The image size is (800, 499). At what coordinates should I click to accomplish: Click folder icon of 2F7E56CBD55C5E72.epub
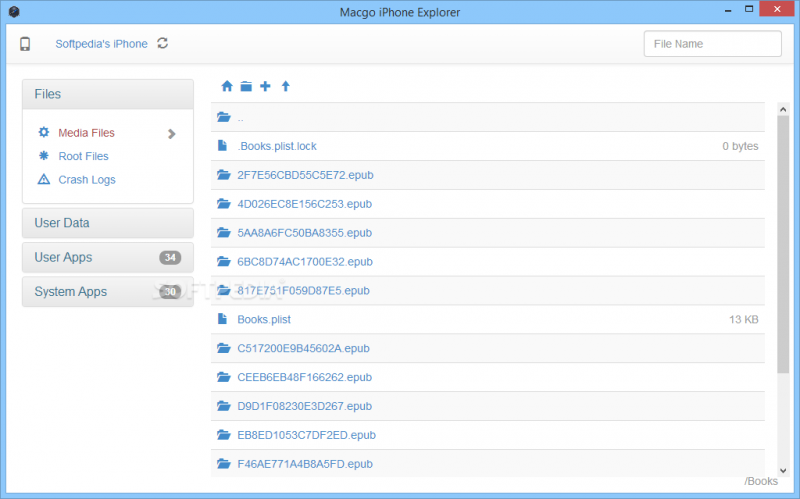click(223, 175)
